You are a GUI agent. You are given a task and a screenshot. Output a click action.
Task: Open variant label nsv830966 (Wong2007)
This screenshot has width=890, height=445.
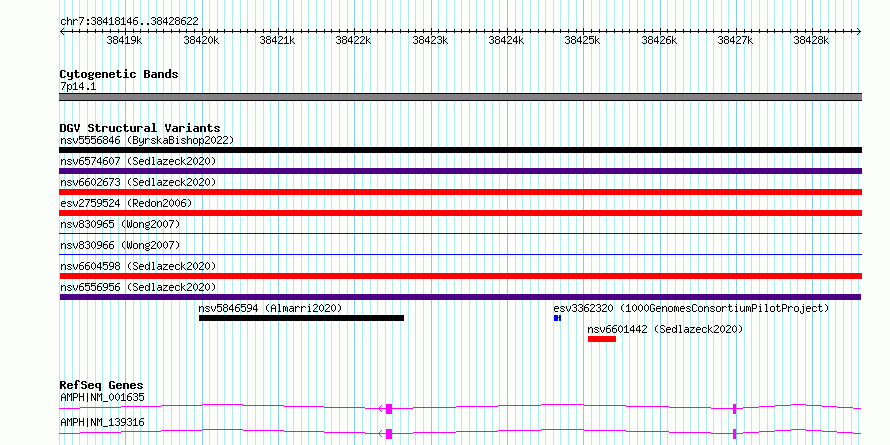pos(120,245)
